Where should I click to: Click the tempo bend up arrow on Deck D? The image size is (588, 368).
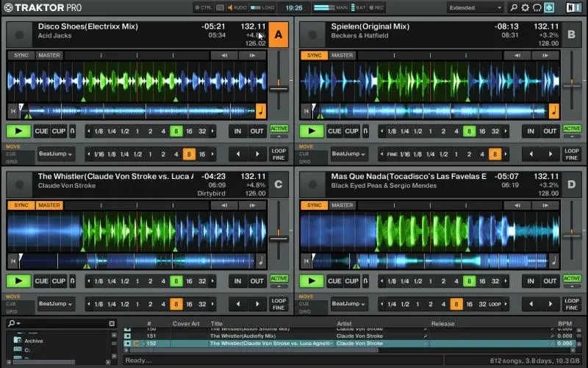pyautogui.click(x=547, y=204)
